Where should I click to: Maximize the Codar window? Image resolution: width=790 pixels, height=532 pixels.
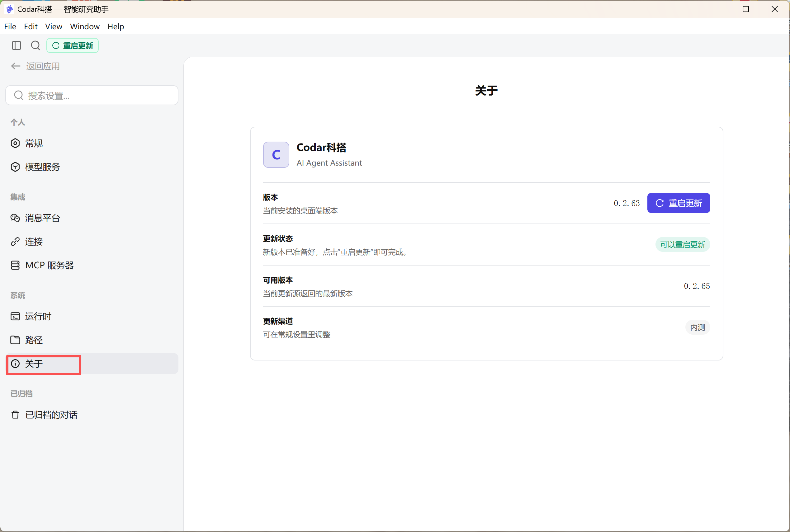[745, 9]
